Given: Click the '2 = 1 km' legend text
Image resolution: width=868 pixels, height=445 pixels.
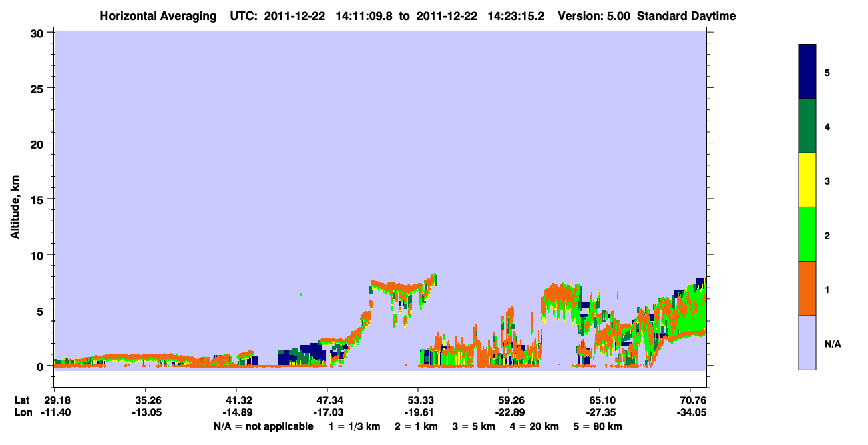Looking at the screenshot, I should pyautogui.click(x=416, y=426).
